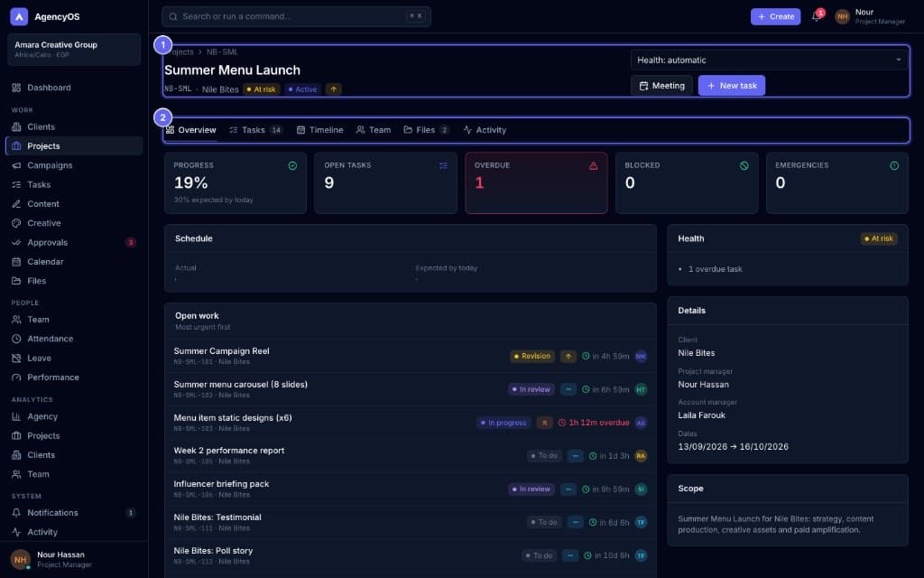Click the Dashboard icon in the sidebar
Screen dimensions: 924x578
coord(16,88)
